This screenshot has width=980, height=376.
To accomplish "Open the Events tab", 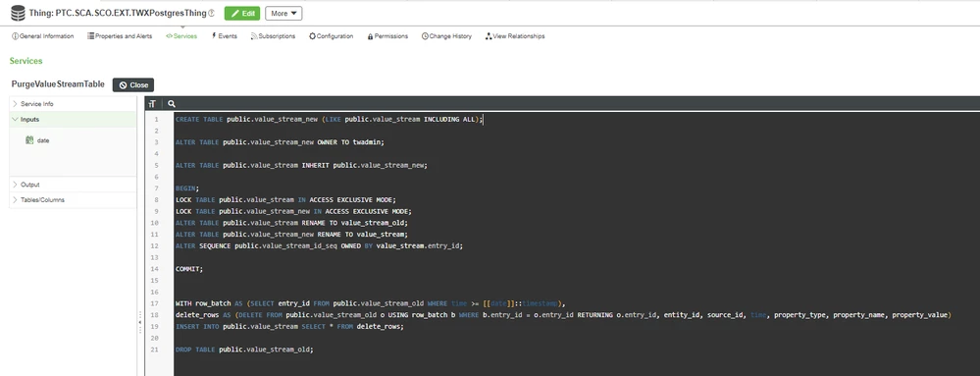I will coord(225,36).
